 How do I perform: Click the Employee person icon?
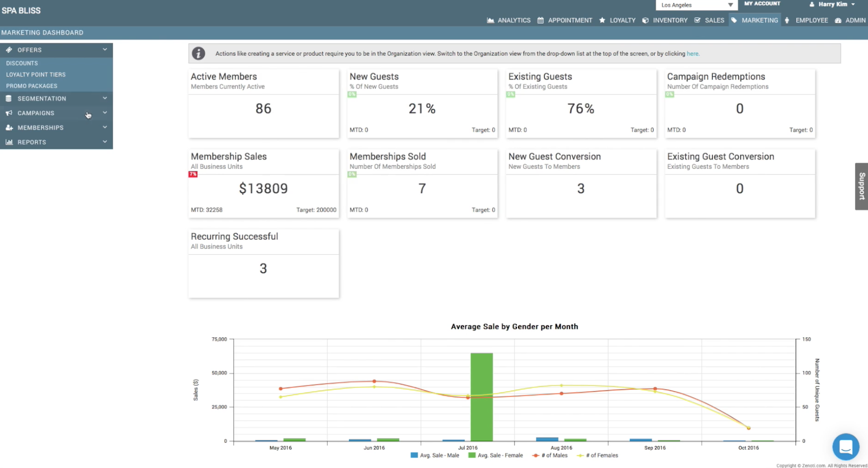coord(787,20)
